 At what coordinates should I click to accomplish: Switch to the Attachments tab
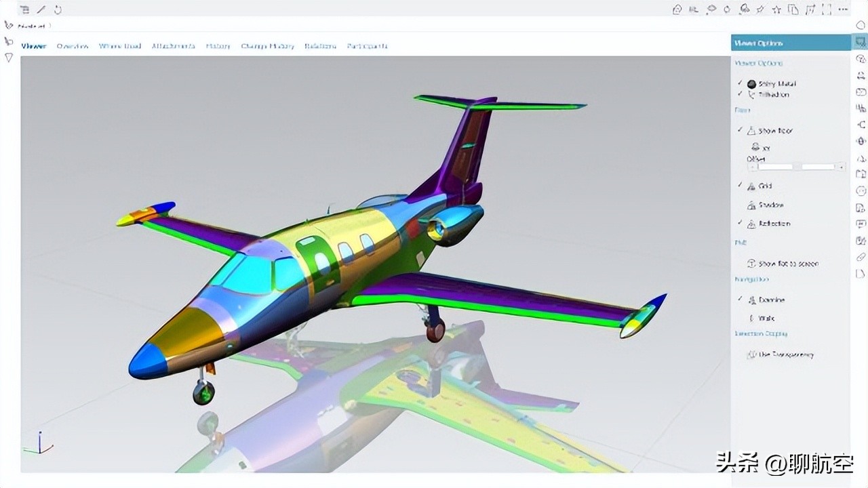pyautogui.click(x=173, y=45)
